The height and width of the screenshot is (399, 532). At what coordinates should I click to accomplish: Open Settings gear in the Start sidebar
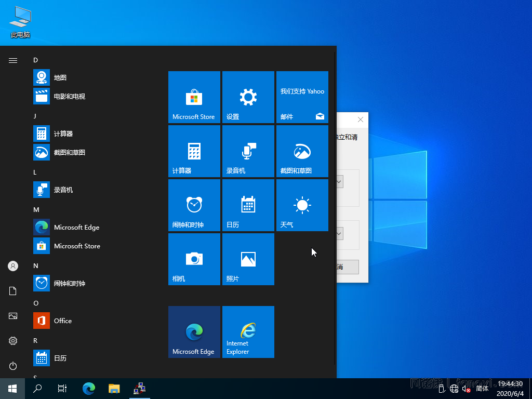(x=13, y=341)
